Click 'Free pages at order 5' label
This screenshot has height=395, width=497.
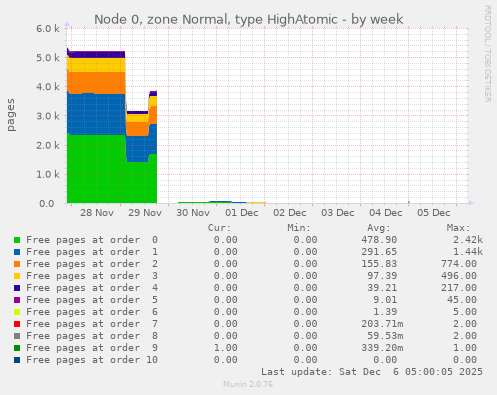click(x=92, y=300)
